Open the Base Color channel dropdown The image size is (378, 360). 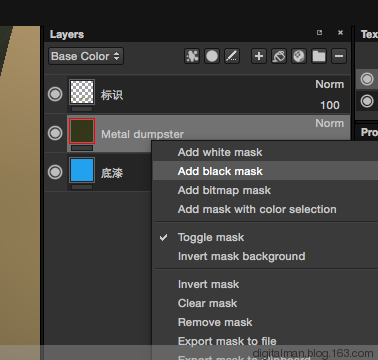pos(86,56)
